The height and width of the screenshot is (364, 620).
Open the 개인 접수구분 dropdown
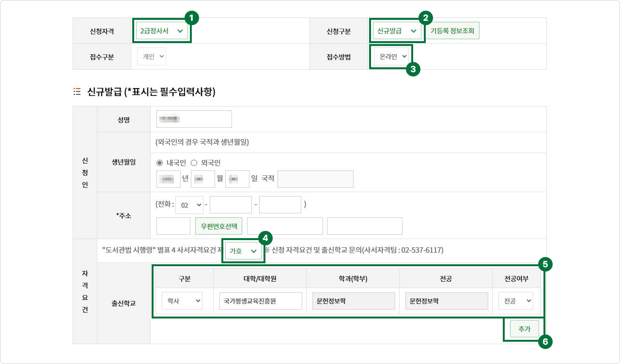152,57
